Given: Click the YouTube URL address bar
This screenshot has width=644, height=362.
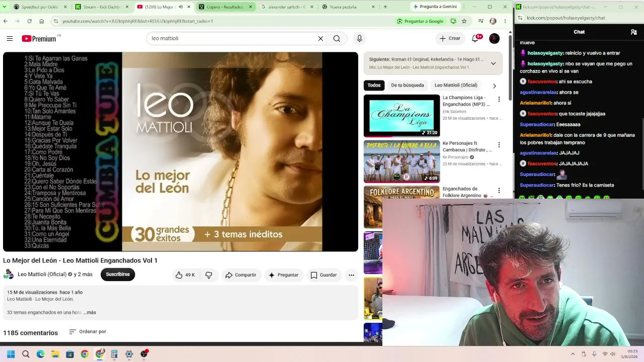Looking at the screenshot, I should coord(221,21).
